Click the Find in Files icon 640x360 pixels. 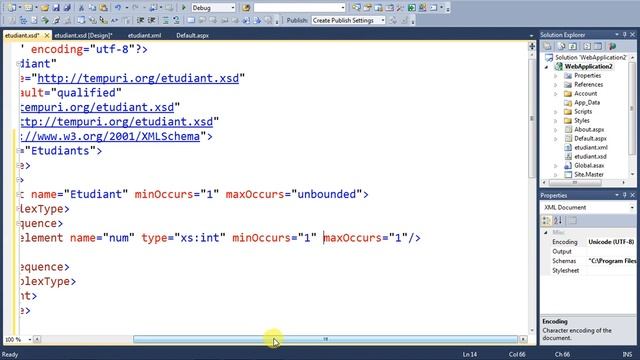246,7
